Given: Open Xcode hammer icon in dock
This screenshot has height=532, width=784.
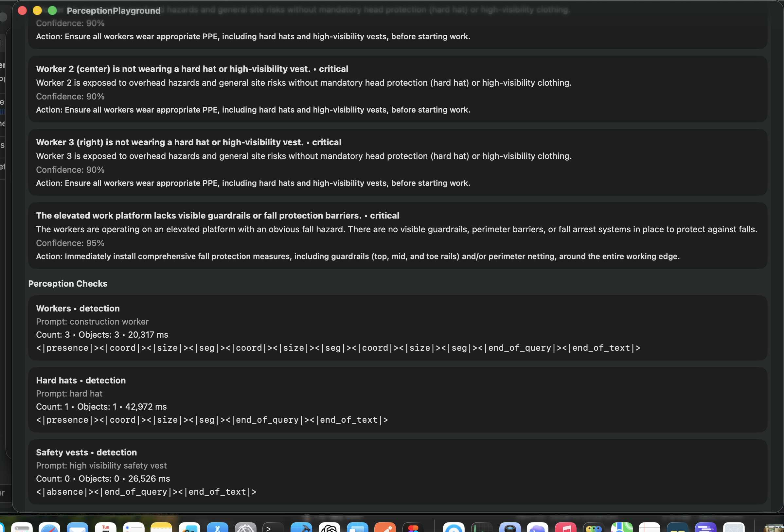Looking at the screenshot, I should point(301,527).
